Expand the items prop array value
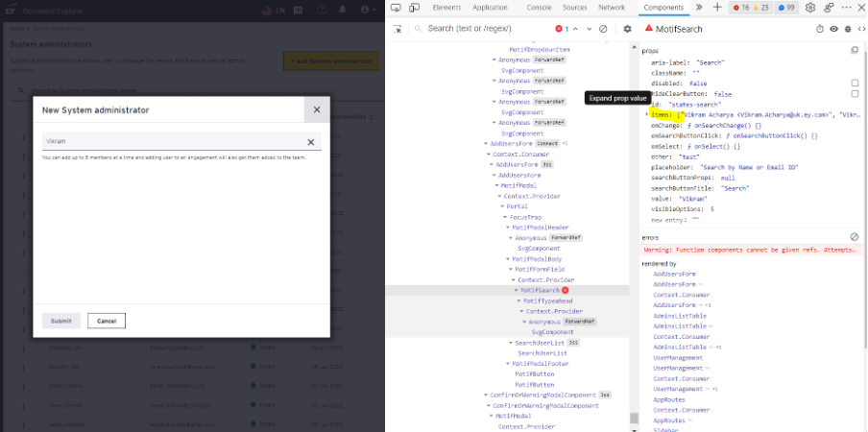868x432 pixels. coord(646,114)
